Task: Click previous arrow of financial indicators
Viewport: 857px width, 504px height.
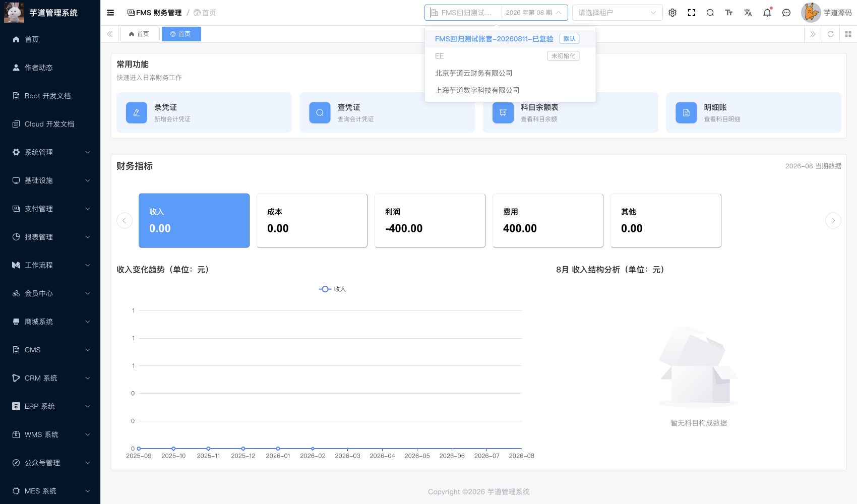Action: coord(125,220)
